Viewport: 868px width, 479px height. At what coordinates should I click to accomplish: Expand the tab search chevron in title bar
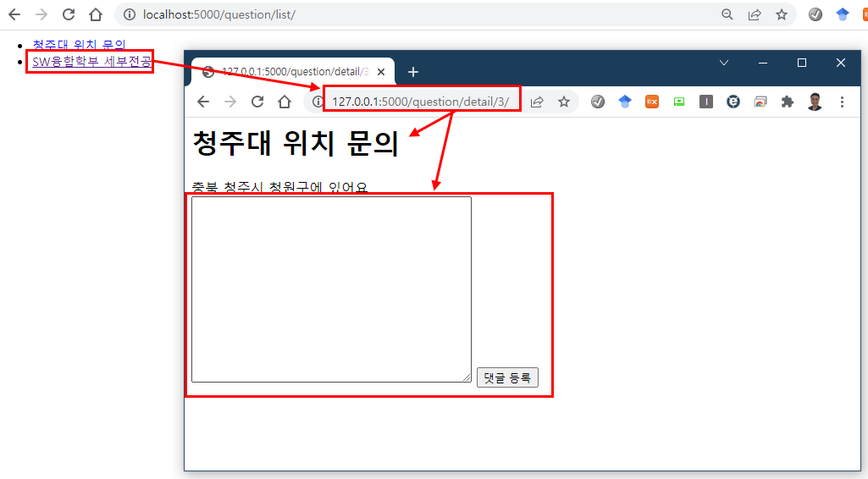pyautogui.click(x=723, y=63)
